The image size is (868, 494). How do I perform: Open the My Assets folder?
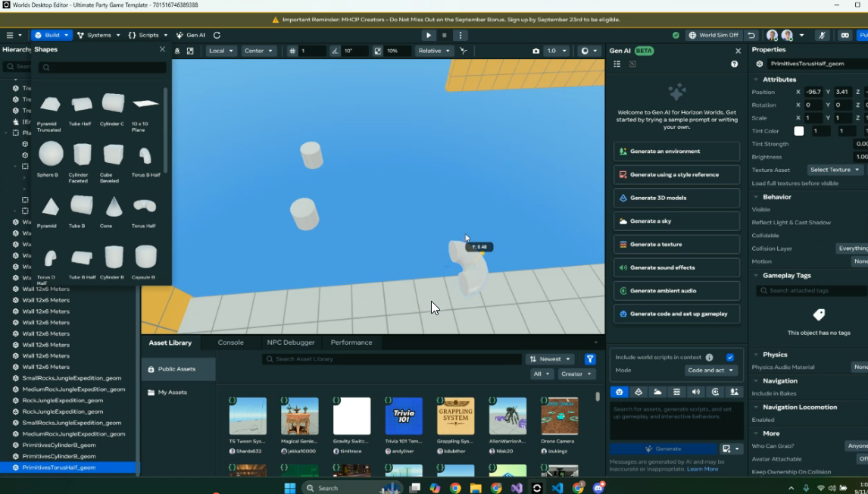(x=172, y=392)
